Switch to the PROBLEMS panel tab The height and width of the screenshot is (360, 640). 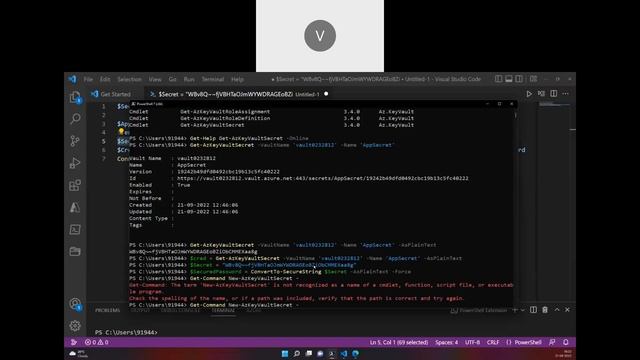107,310
